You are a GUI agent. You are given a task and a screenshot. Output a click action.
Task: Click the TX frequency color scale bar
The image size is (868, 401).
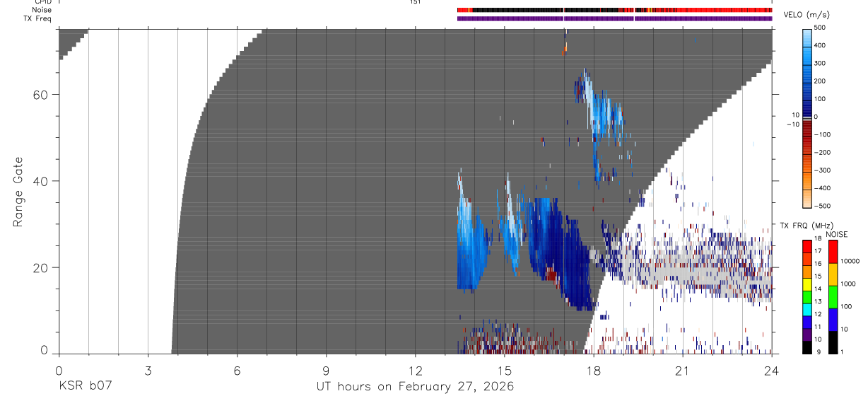point(807,297)
